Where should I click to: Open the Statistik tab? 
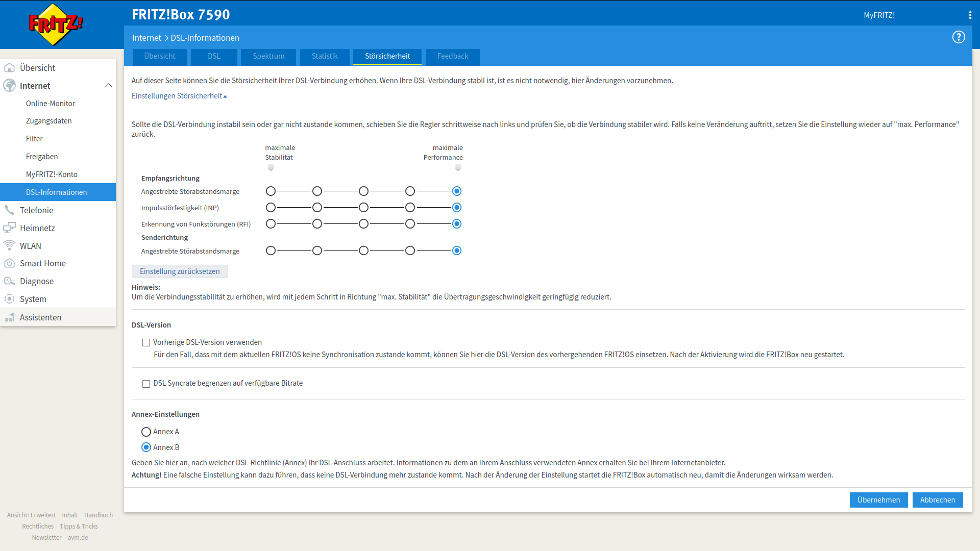[x=325, y=56]
